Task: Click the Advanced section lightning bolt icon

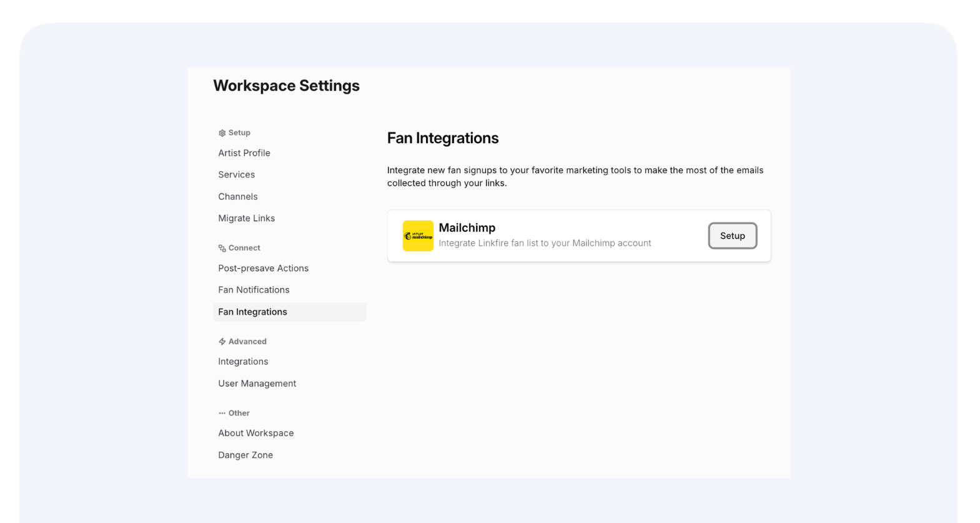Action: coord(222,342)
